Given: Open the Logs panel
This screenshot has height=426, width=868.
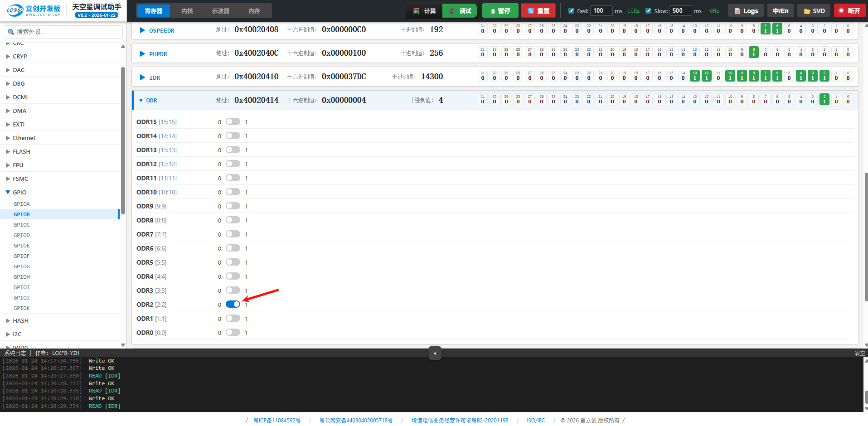Looking at the screenshot, I should coord(746,11).
